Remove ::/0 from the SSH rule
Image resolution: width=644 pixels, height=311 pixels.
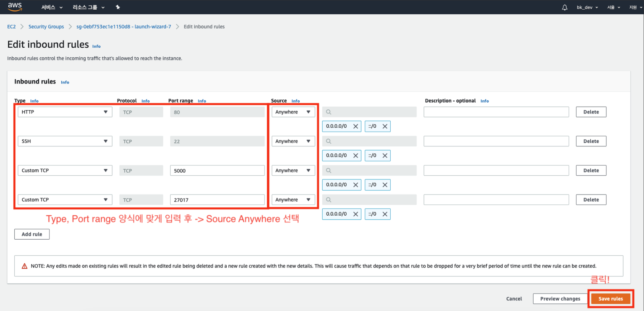(385, 155)
